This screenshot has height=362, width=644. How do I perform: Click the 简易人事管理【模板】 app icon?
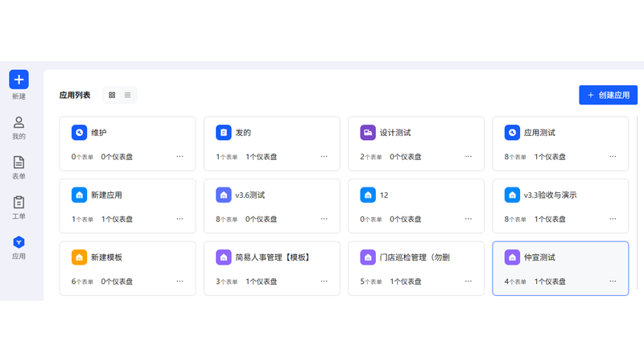tap(224, 257)
